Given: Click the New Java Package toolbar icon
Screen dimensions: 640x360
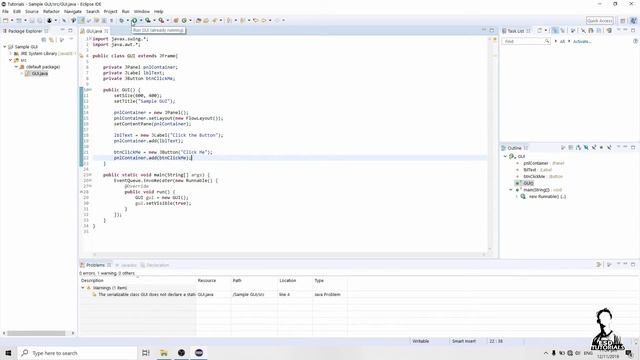Looking at the screenshot, I should click(176, 20).
